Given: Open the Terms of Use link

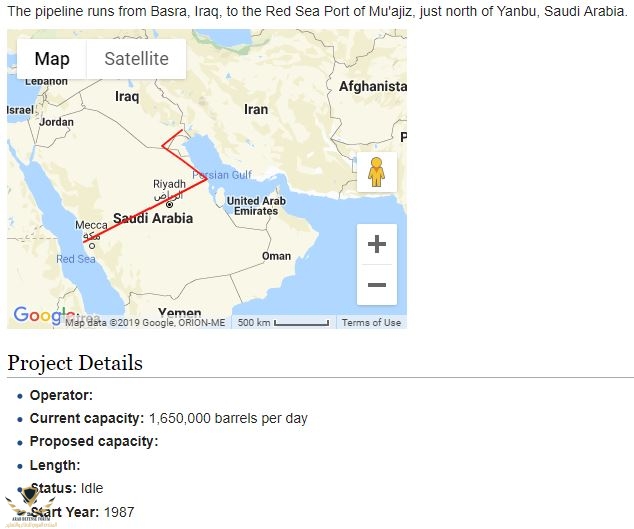Looking at the screenshot, I should (x=371, y=322).
